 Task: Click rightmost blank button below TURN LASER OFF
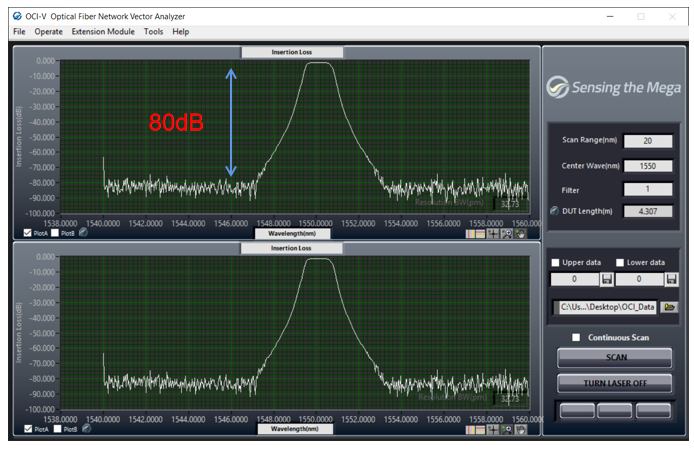[x=653, y=411]
